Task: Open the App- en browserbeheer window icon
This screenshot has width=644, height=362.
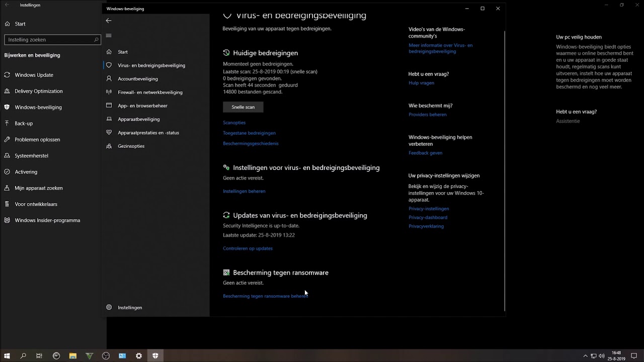Action: 109,106
